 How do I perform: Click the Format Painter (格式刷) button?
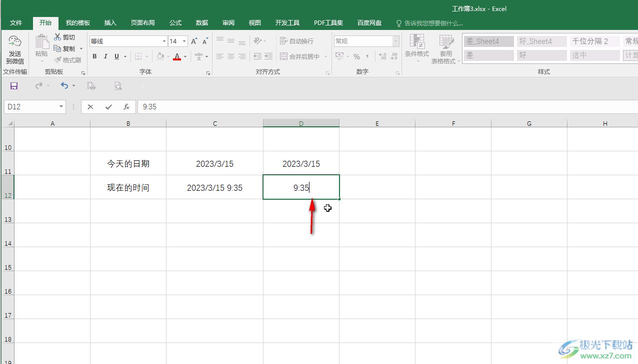pyautogui.click(x=67, y=60)
